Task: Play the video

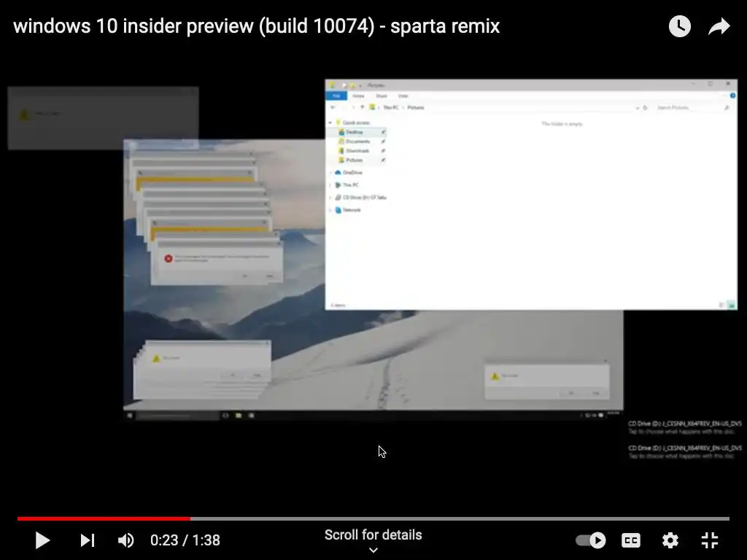Action: (42, 540)
